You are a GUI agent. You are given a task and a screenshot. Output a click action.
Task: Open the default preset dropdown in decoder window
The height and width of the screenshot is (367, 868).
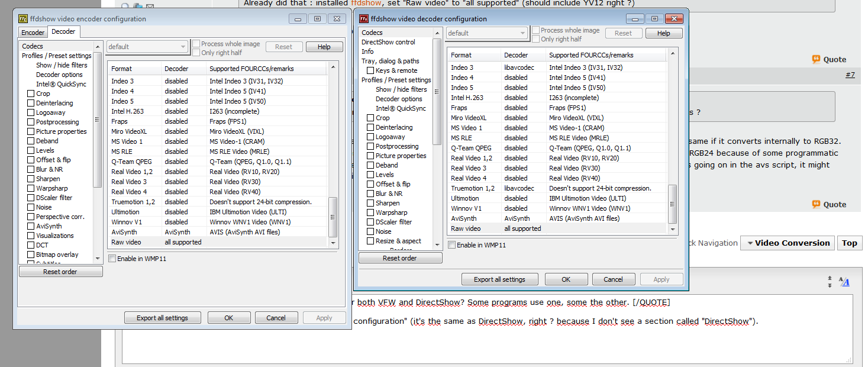point(487,33)
